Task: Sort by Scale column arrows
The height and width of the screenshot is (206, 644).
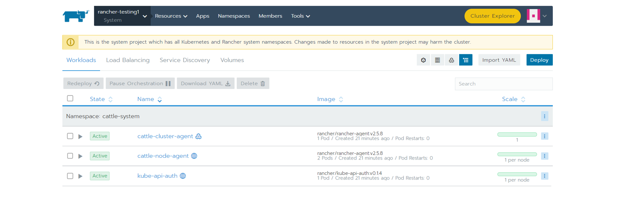Action: tap(523, 99)
